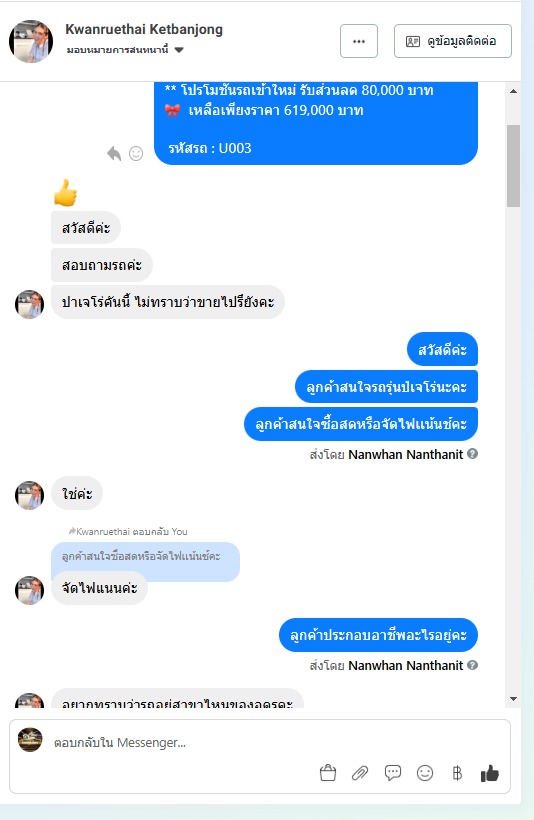Click help icon beside lower Nanwhan Nanthanit label
Image resolution: width=534 pixels, height=820 pixels.
point(472,665)
